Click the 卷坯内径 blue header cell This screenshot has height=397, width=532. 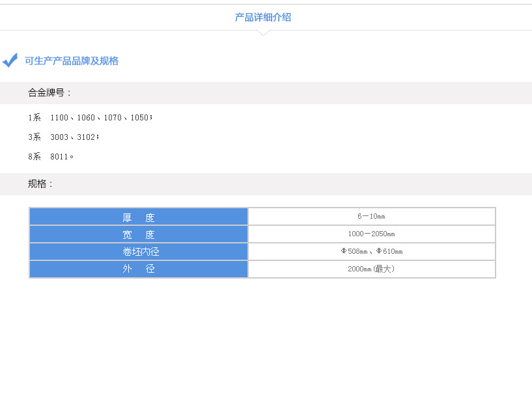tap(137, 251)
